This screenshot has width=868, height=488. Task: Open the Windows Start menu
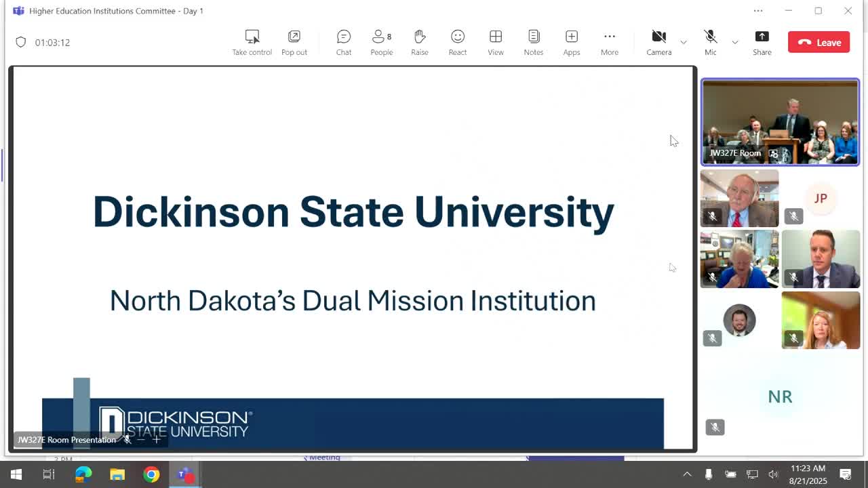point(16,474)
